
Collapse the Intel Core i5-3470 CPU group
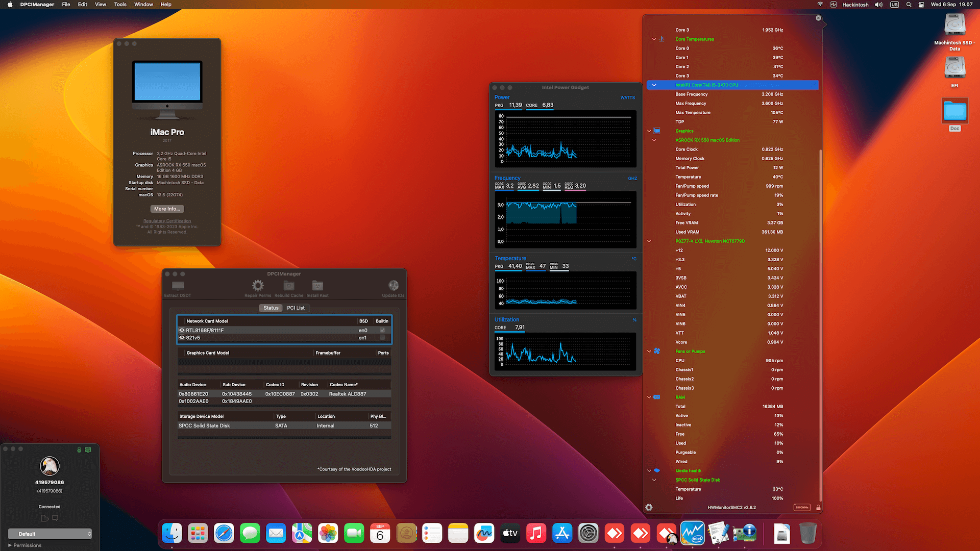(x=654, y=85)
